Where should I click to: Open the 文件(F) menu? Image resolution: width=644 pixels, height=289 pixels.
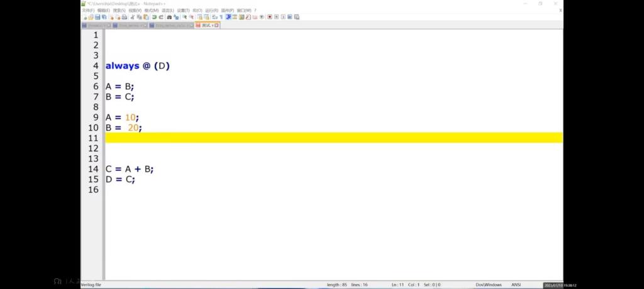(88, 10)
